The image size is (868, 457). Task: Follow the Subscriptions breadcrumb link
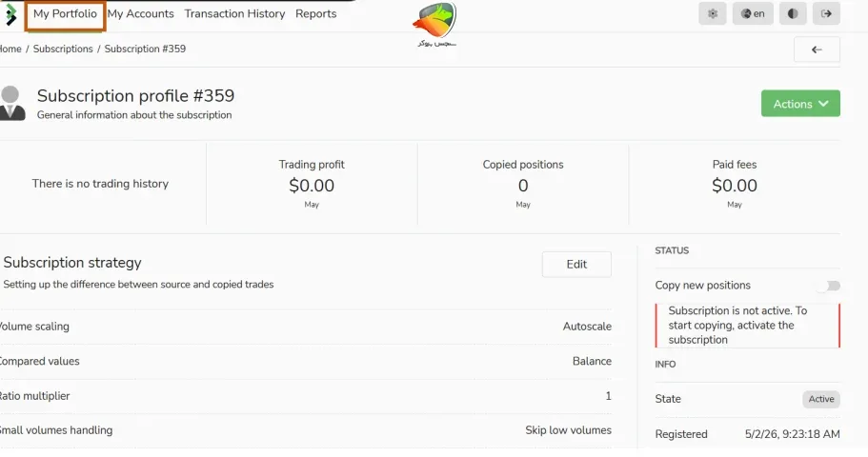(x=63, y=49)
